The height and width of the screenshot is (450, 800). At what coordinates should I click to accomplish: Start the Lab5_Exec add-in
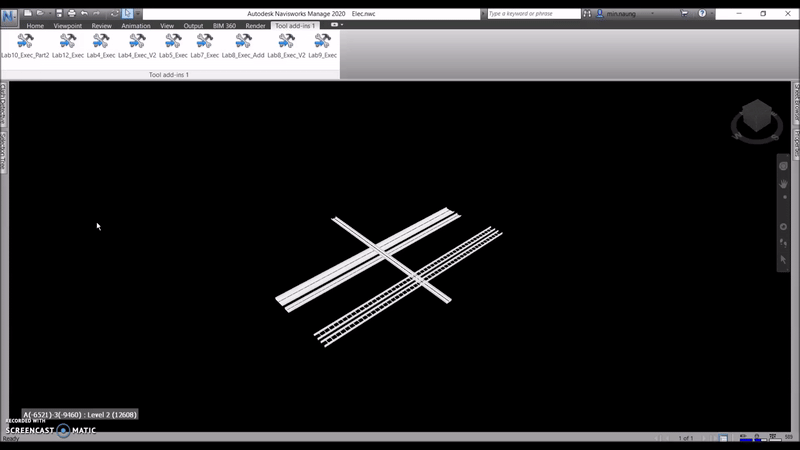coord(173,44)
